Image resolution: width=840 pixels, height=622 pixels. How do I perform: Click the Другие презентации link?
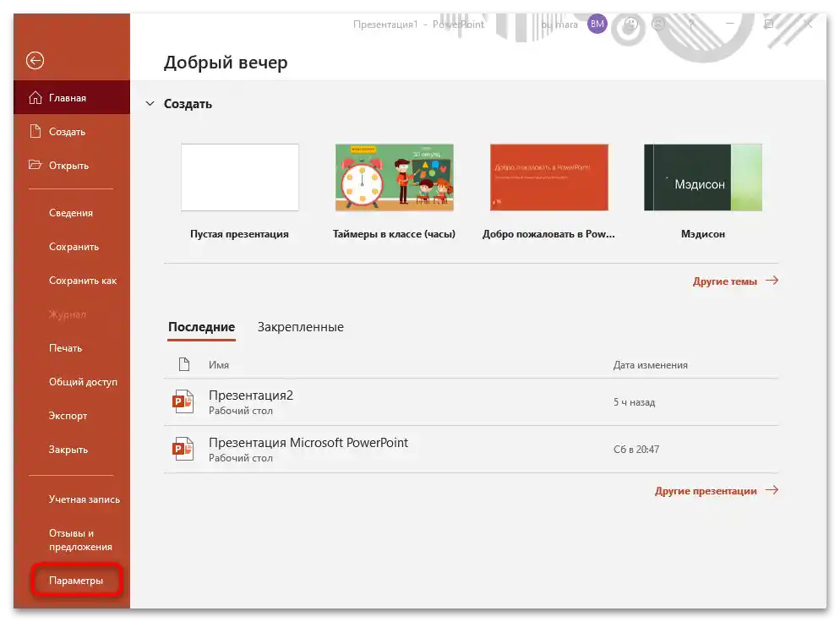[x=708, y=490]
